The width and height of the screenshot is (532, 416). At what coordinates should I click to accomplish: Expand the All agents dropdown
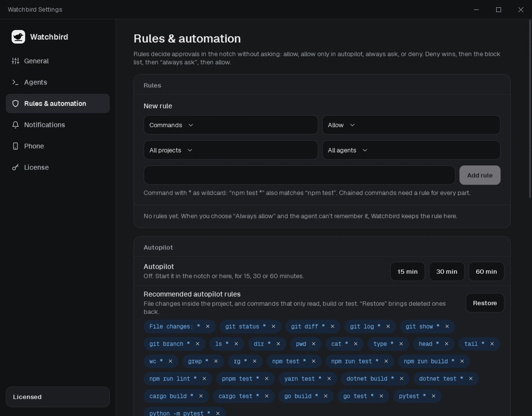[x=411, y=150]
